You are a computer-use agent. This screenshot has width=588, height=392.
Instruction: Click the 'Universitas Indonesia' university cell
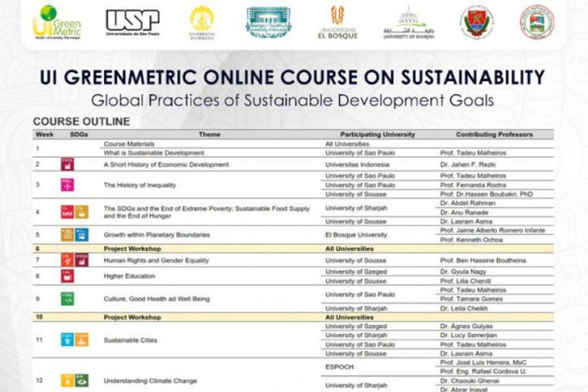358,164
